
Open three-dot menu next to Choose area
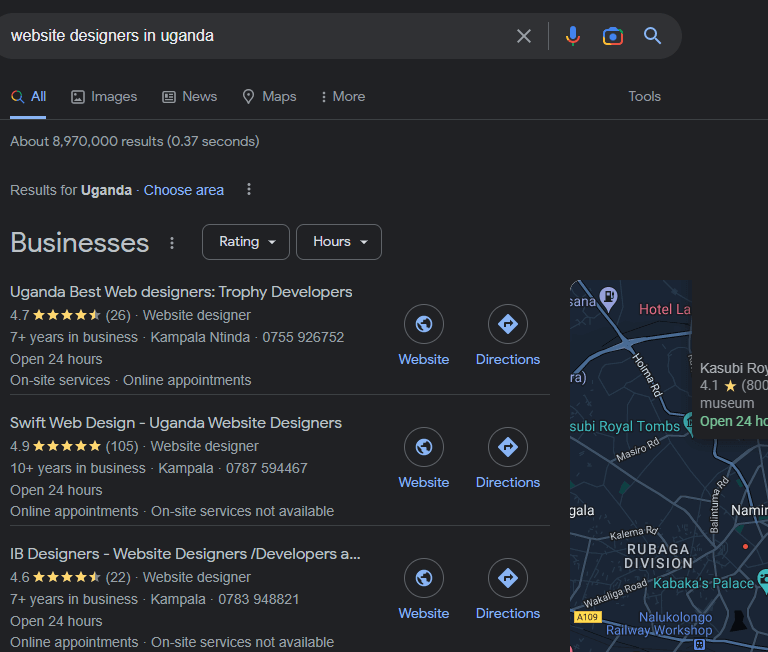pyautogui.click(x=249, y=189)
